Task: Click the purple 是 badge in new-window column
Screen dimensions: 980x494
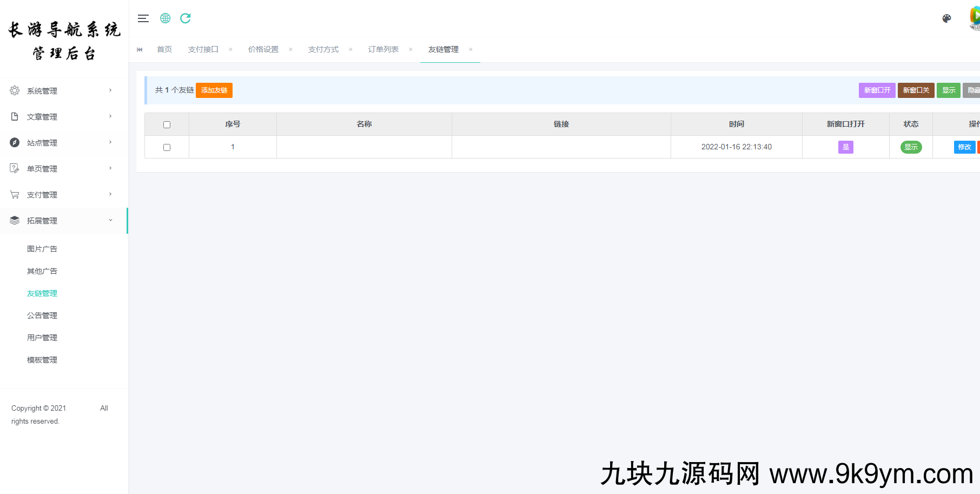Action: pos(845,147)
